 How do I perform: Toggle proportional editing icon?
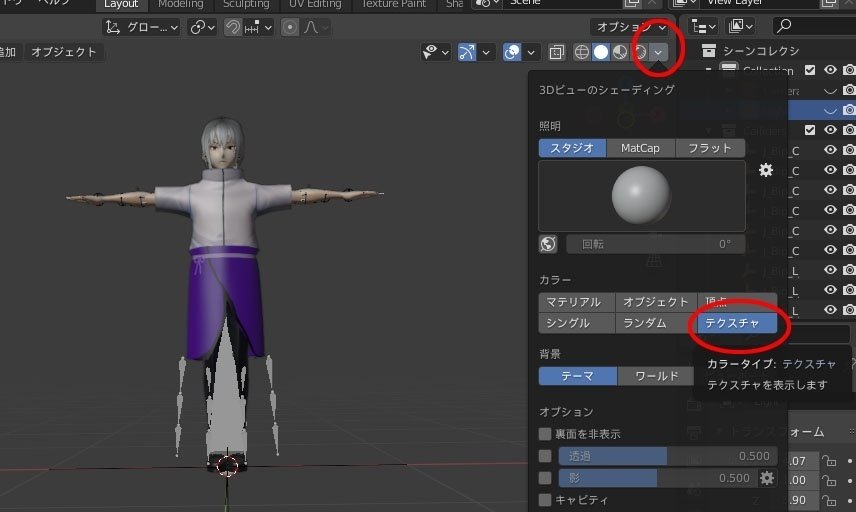(290, 27)
